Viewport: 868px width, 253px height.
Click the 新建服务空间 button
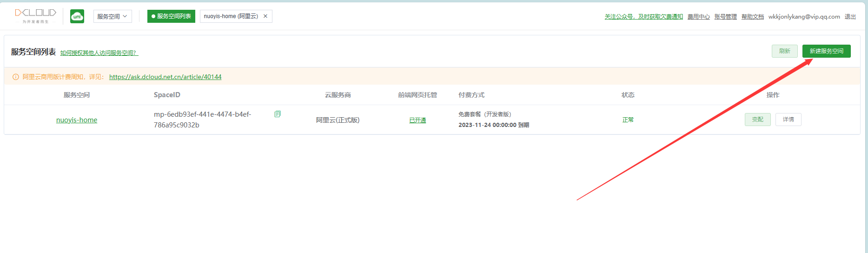[x=826, y=51]
